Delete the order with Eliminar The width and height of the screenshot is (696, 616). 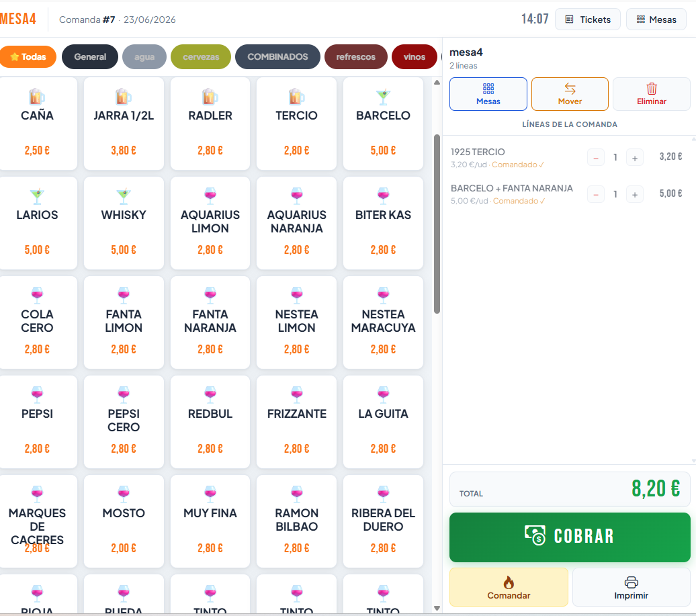pos(651,94)
